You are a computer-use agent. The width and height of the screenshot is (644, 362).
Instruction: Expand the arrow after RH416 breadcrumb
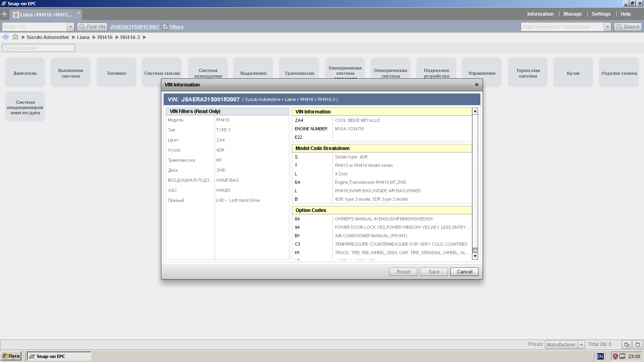coord(117,37)
